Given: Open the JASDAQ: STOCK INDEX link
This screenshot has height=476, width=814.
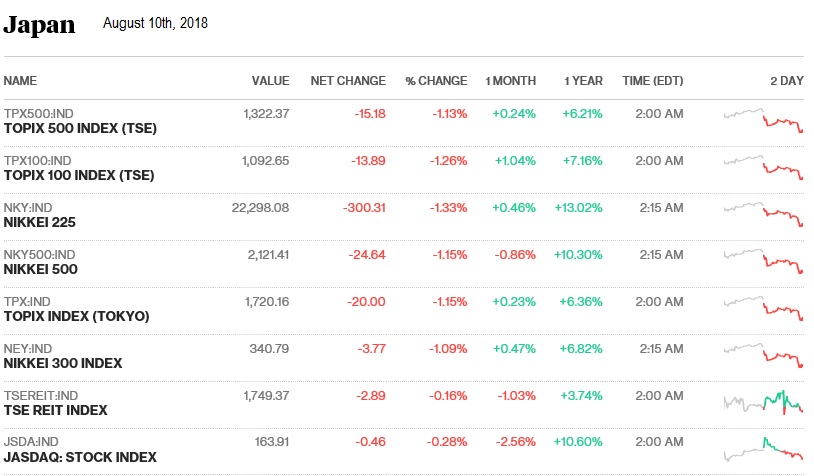Looking at the screenshot, I should coord(80,457).
